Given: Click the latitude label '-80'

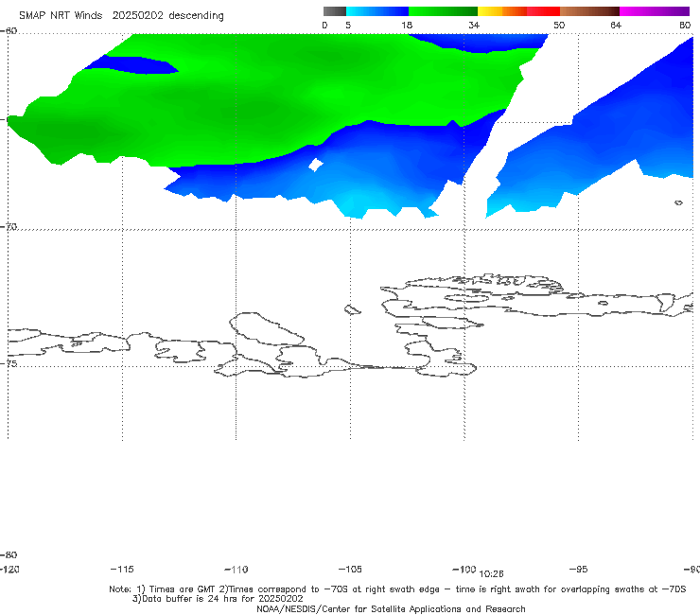Looking at the screenshot, I should point(9,554).
